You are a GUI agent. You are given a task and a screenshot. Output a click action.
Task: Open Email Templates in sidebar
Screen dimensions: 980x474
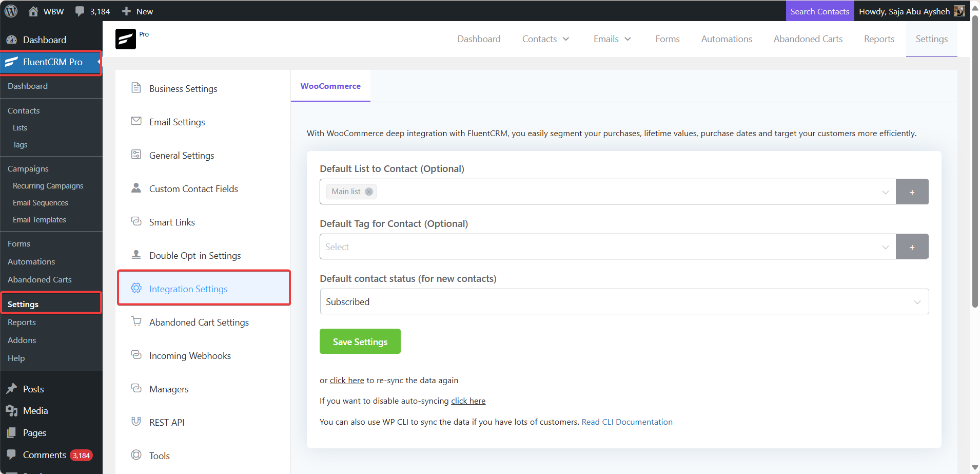click(x=40, y=220)
